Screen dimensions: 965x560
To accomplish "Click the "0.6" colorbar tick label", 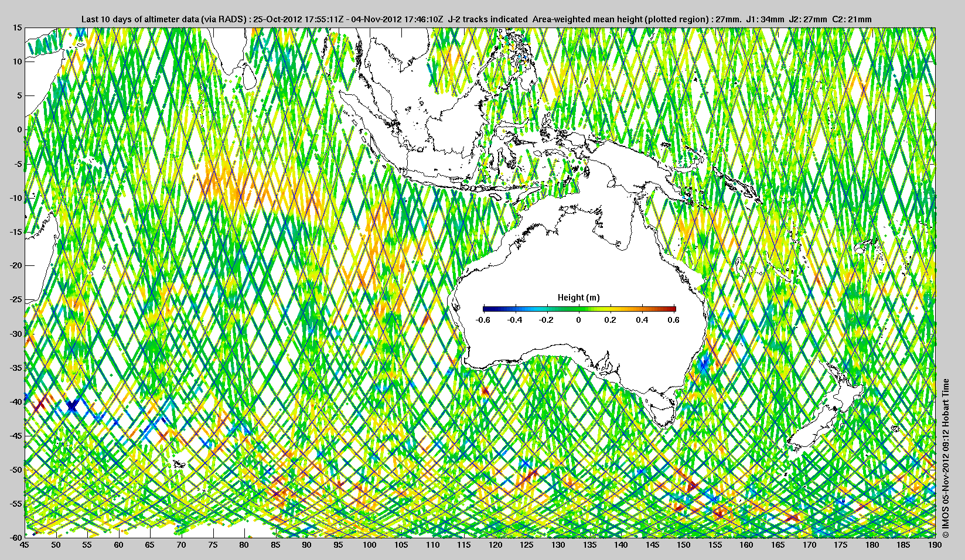I will [x=674, y=320].
